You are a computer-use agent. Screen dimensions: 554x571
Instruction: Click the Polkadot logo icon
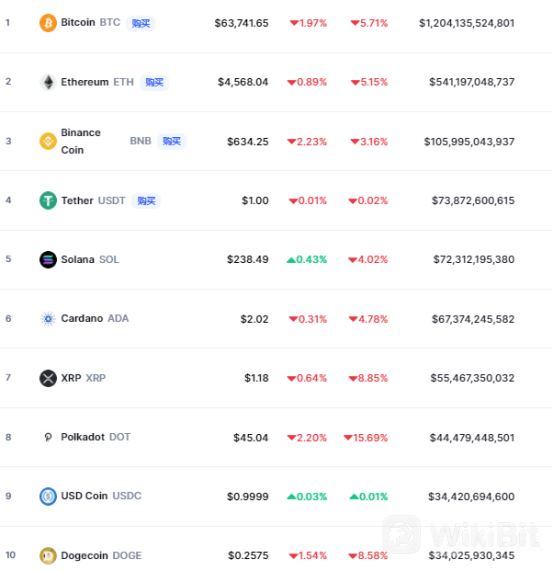coord(48,437)
